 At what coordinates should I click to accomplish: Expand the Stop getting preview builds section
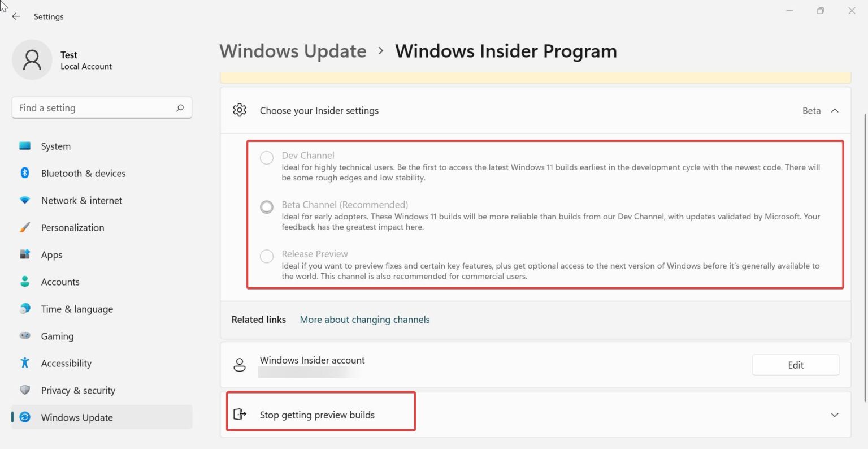coord(835,415)
